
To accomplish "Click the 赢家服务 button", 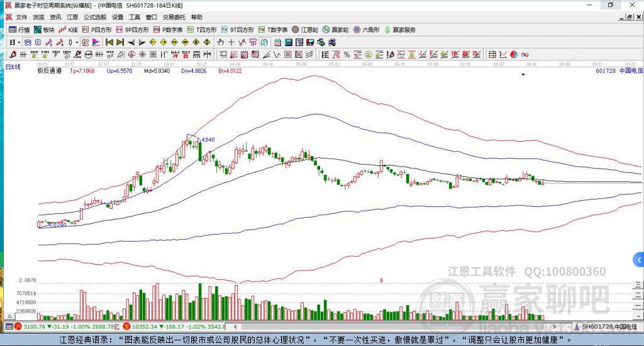I will pos(399,30).
